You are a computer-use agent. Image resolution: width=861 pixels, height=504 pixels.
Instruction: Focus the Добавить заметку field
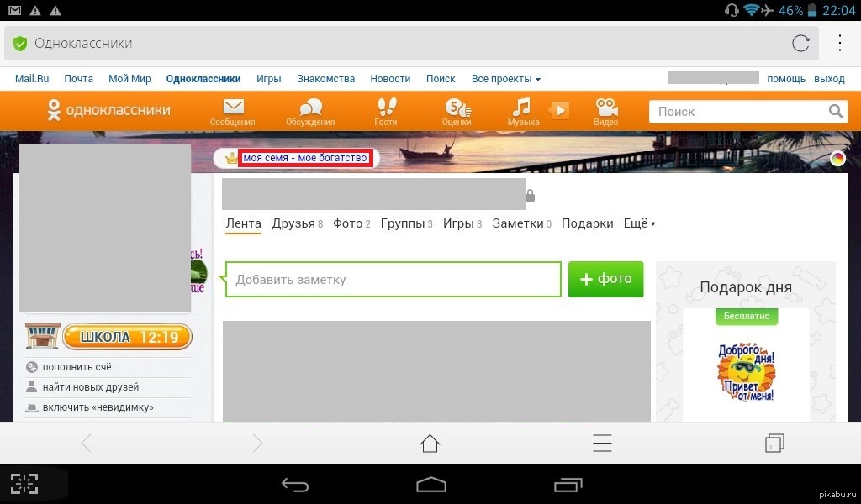[x=393, y=280]
